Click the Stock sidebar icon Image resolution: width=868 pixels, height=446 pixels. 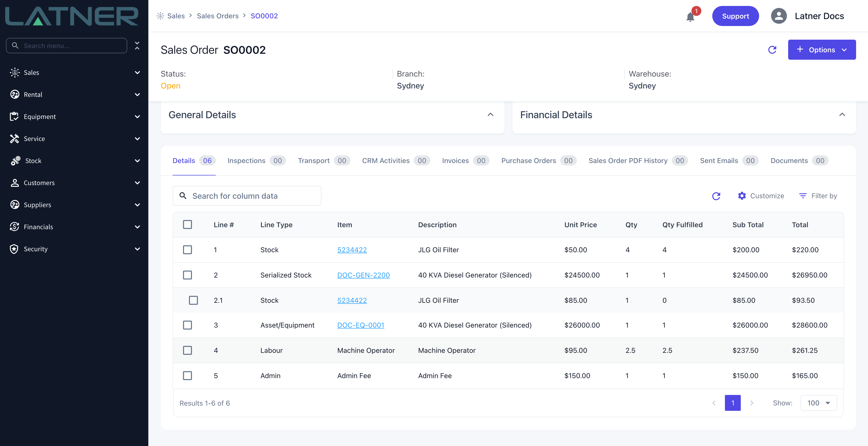click(x=15, y=161)
